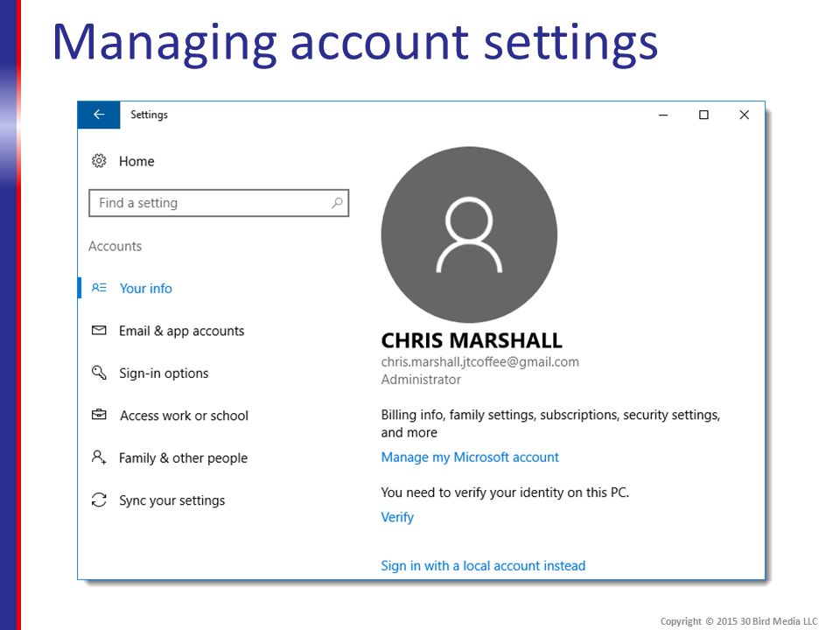Open Email & app accounts section
The height and width of the screenshot is (630, 840).
pos(182,331)
